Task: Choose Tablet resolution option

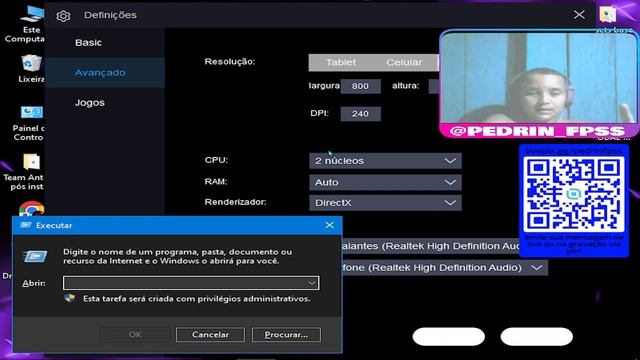Action: point(341,62)
